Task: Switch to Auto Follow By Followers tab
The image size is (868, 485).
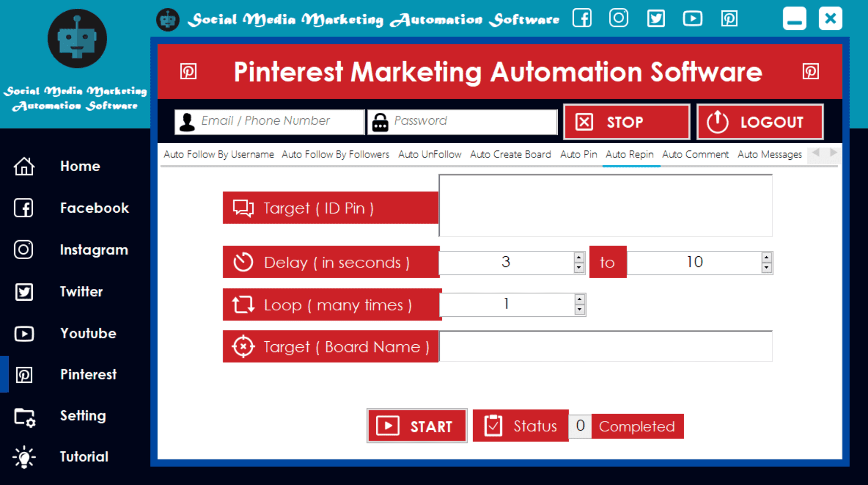Action: pos(335,154)
